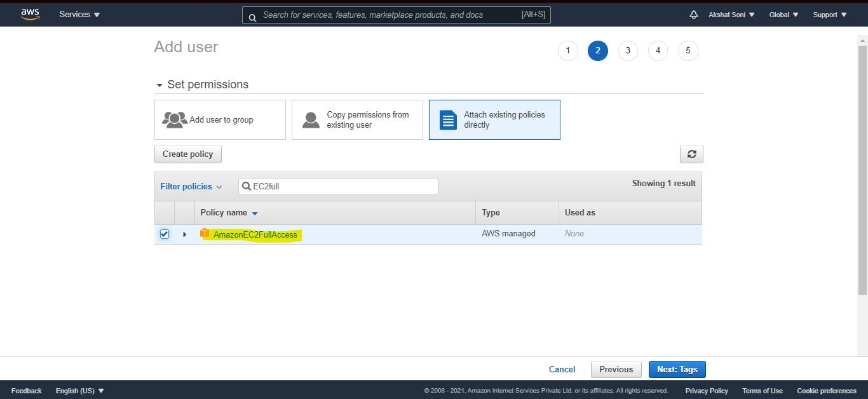
Task: Select wizard step 2 circle
Action: (597, 51)
